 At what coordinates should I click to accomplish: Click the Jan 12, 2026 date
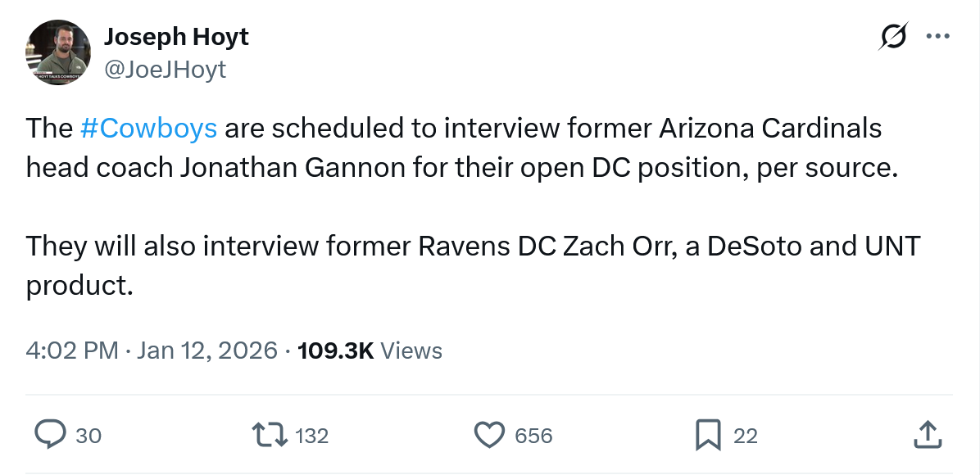(207, 351)
